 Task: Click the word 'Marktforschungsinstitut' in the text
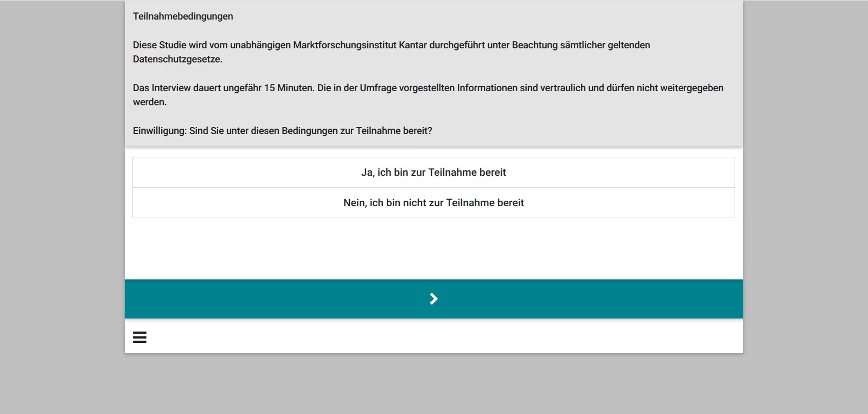click(x=344, y=45)
